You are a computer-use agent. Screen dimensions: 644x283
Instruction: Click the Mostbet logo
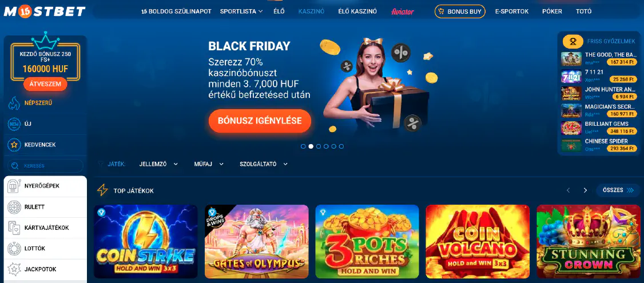tap(45, 11)
